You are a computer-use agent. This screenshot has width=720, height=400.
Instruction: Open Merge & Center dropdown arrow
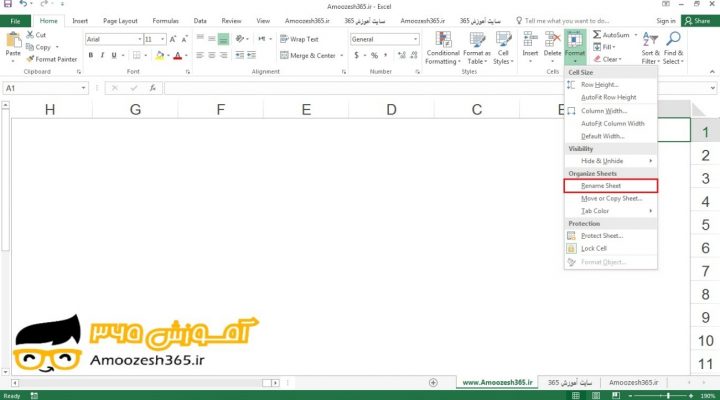click(342, 56)
